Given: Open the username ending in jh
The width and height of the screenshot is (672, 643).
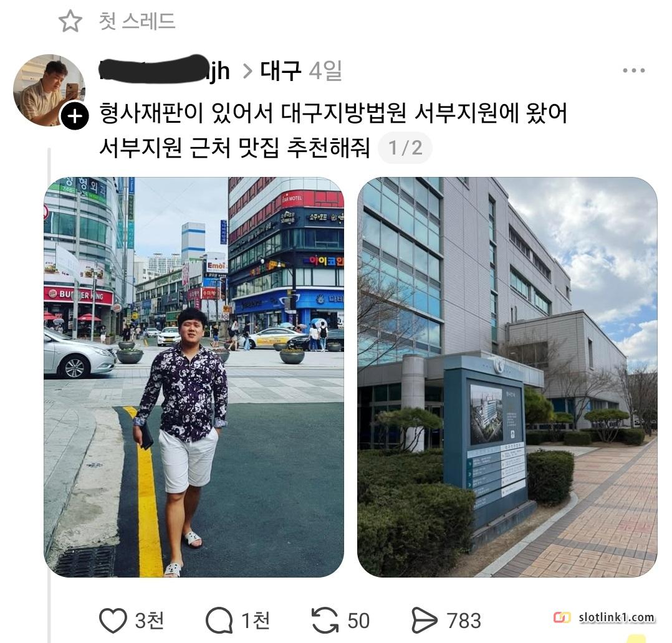Looking at the screenshot, I should (165, 70).
